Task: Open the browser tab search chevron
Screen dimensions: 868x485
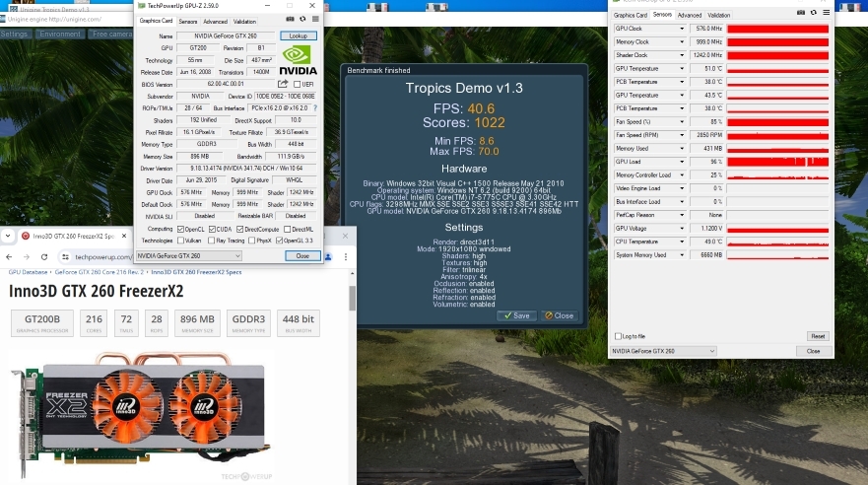Action: point(8,236)
